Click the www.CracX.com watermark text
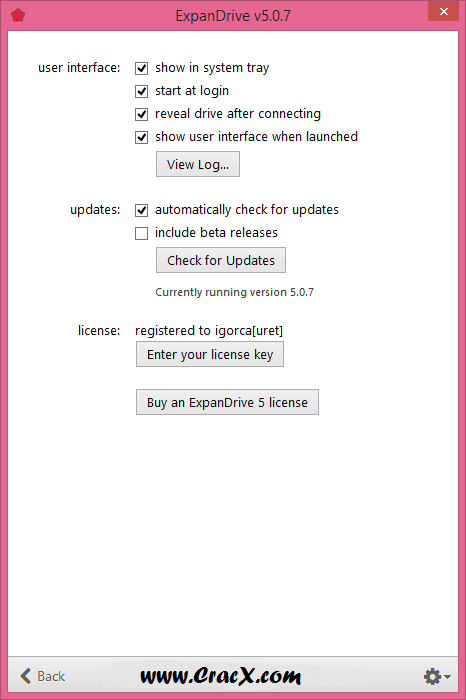466x700 pixels. pyautogui.click(x=221, y=676)
